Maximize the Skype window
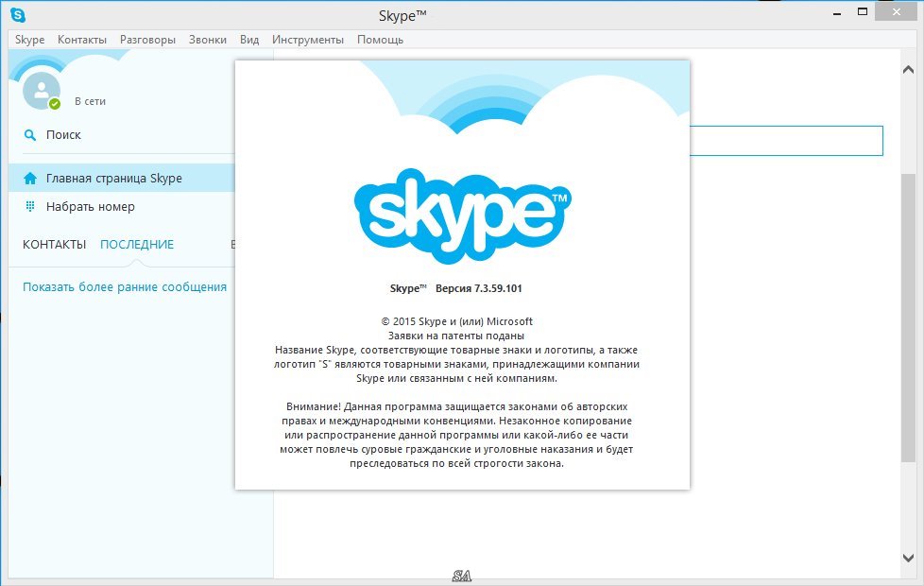This screenshot has width=924, height=586. [x=863, y=11]
